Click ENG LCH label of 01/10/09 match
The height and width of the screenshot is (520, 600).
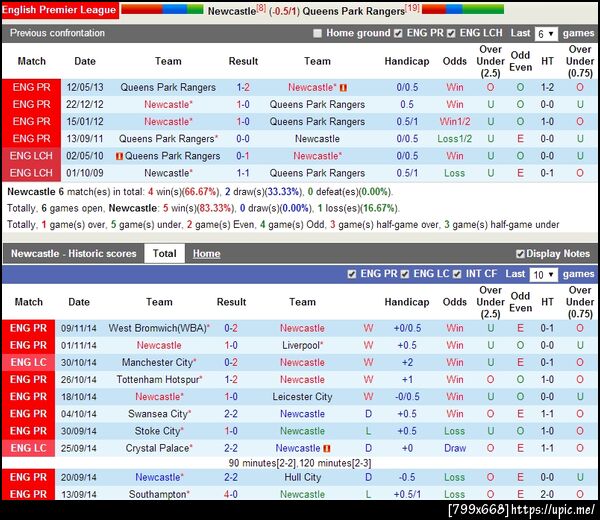coord(31,173)
